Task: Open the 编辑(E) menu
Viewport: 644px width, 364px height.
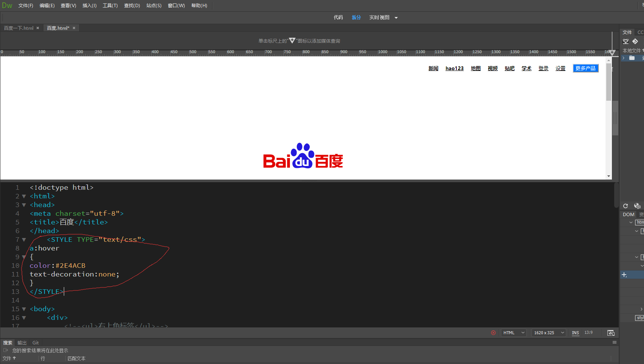Action: (47, 6)
